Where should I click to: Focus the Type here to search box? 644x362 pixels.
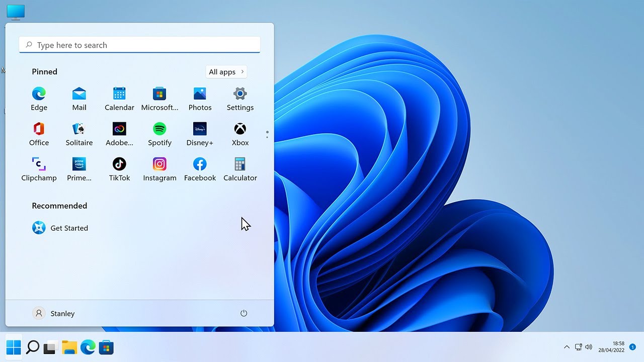pos(139,45)
